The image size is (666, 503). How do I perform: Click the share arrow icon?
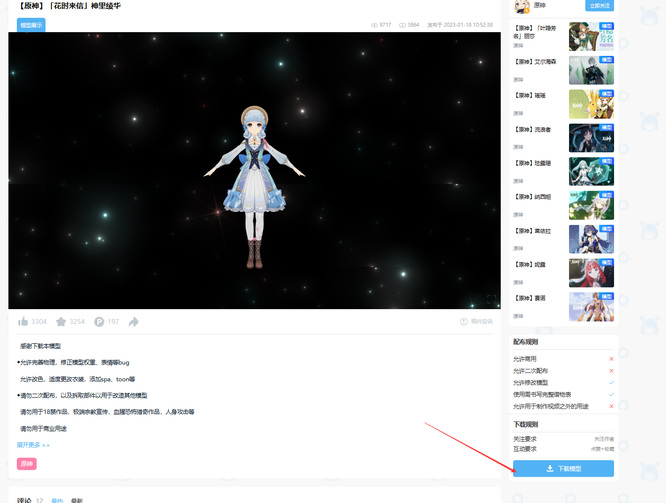pos(134,322)
